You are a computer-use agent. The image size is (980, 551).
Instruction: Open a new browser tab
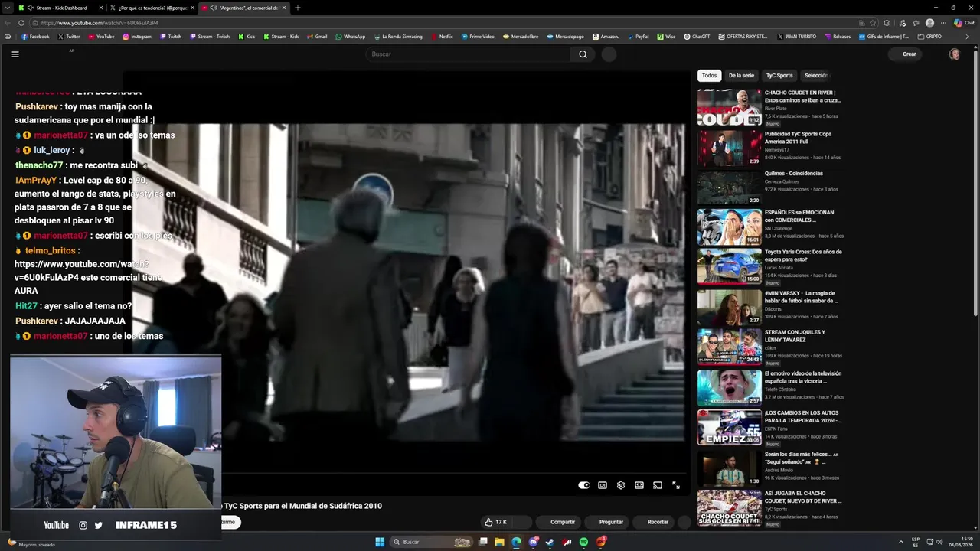point(298,8)
